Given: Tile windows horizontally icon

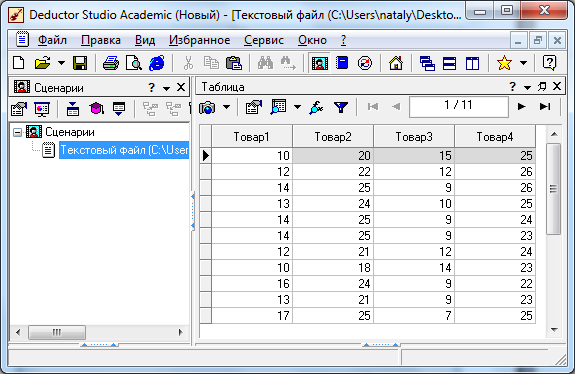Looking at the screenshot, I should click(450, 63).
